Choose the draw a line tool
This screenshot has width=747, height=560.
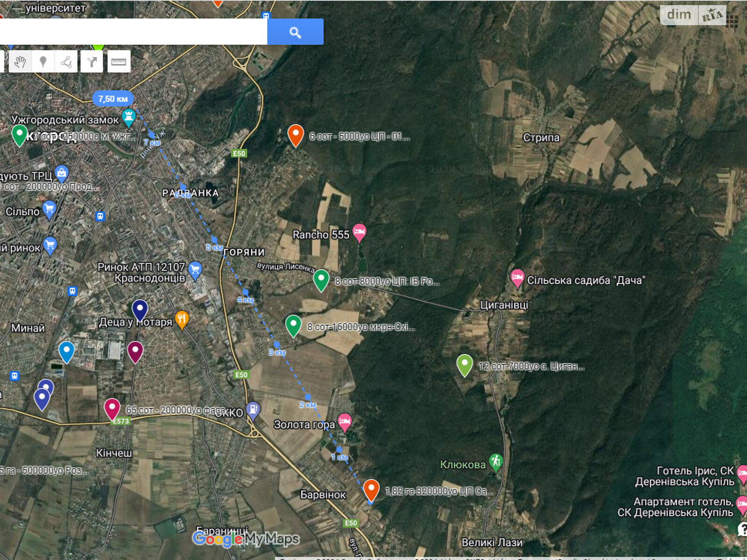(66, 62)
